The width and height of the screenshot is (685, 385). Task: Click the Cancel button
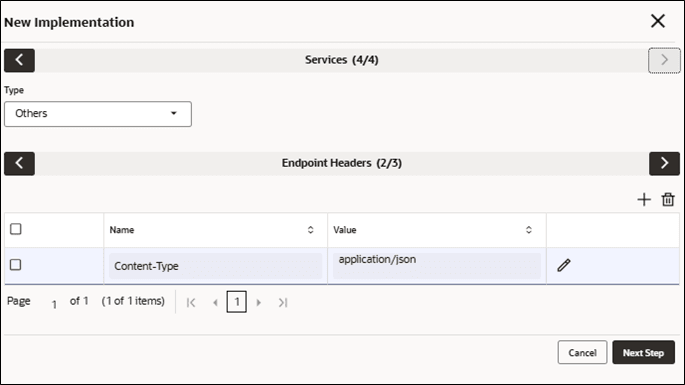point(582,352)
